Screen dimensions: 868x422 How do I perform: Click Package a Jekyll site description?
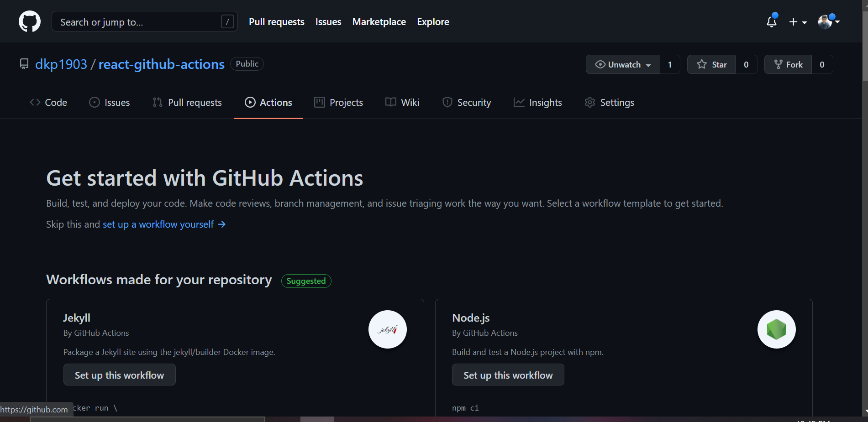[169, 352]
